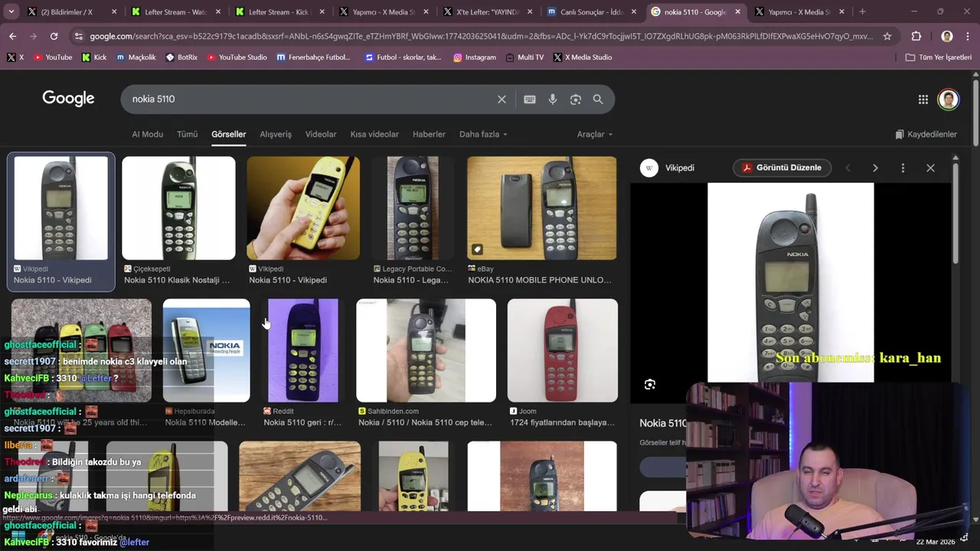Show next image in the preview panel

pyautogui.click(x=875, y=168)
